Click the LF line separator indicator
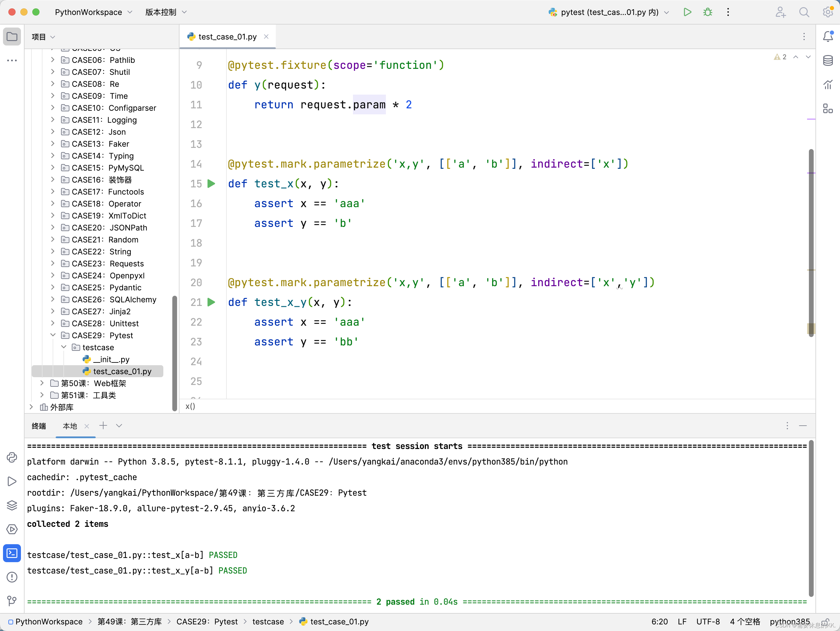Screen dimensions: 840x631 [682, 621]
